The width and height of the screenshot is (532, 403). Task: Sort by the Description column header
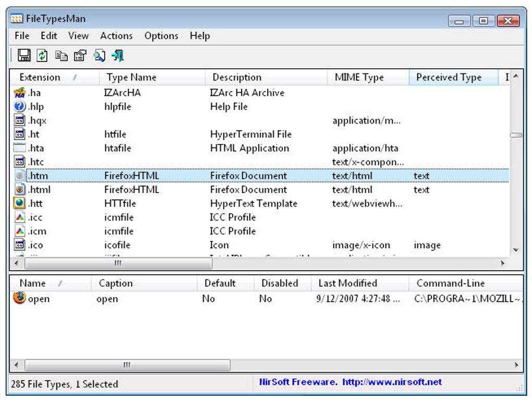tap(266, 77)
